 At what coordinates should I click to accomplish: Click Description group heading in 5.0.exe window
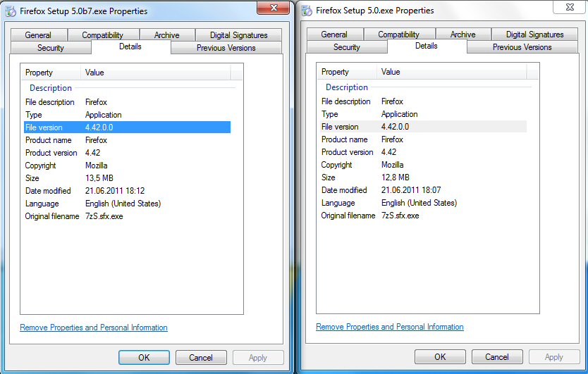point(347,87)
